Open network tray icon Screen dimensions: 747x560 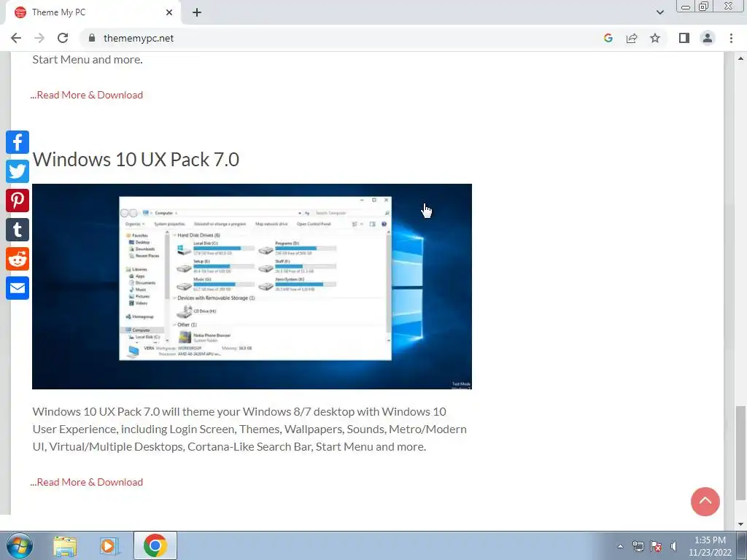tap(638, 546)
